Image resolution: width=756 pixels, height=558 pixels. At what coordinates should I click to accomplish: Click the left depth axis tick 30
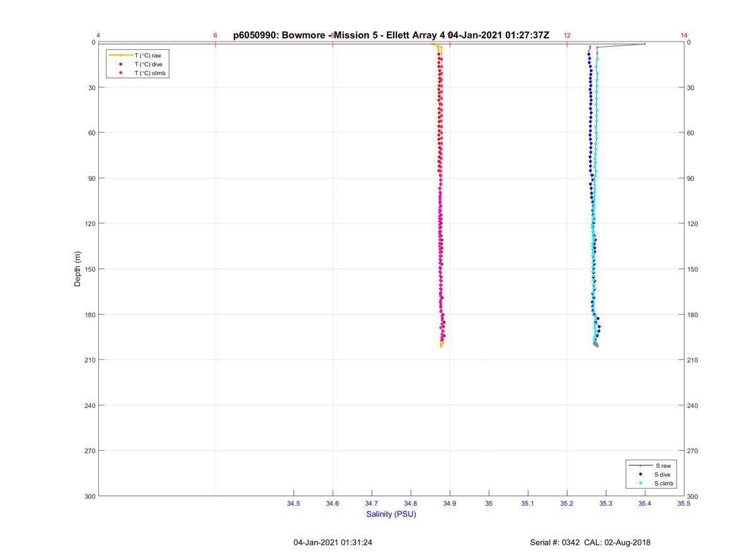(91, 88)
